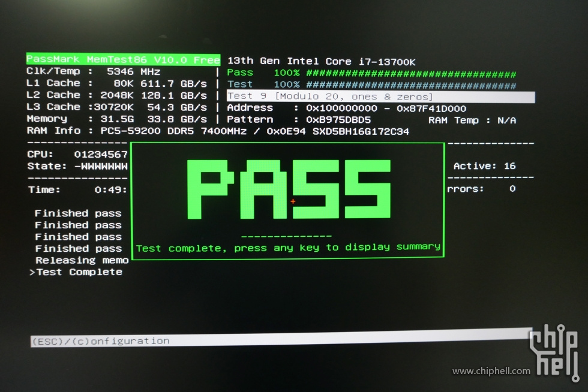Click the (ESC)/(c)onfiguration bottom bar
This screenshot has height=392, width=588.
tap(281, 337)
